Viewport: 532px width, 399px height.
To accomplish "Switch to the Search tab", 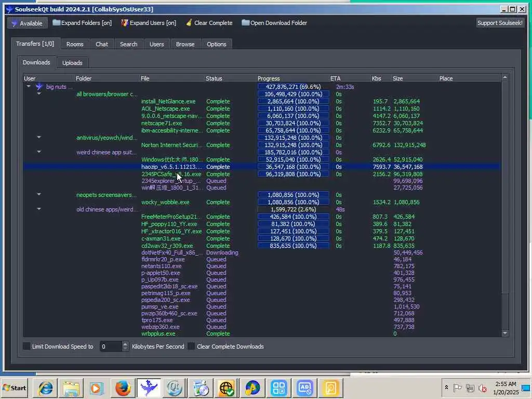I will click(129, 44).
